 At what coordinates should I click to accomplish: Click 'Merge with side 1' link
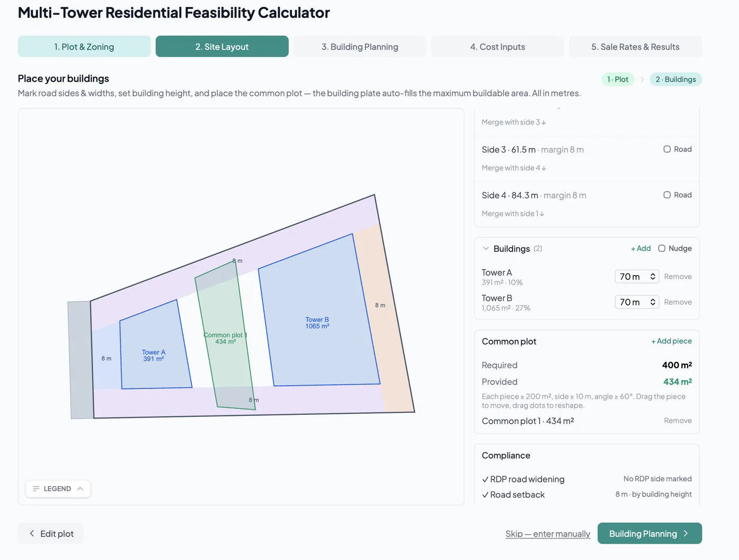pyautogui.click(x=513, y=214)
